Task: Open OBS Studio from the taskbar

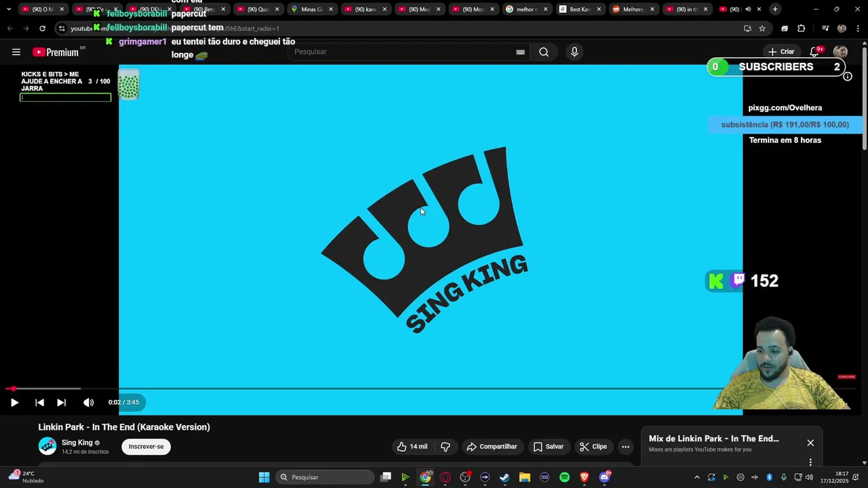Action: [465, 477]
